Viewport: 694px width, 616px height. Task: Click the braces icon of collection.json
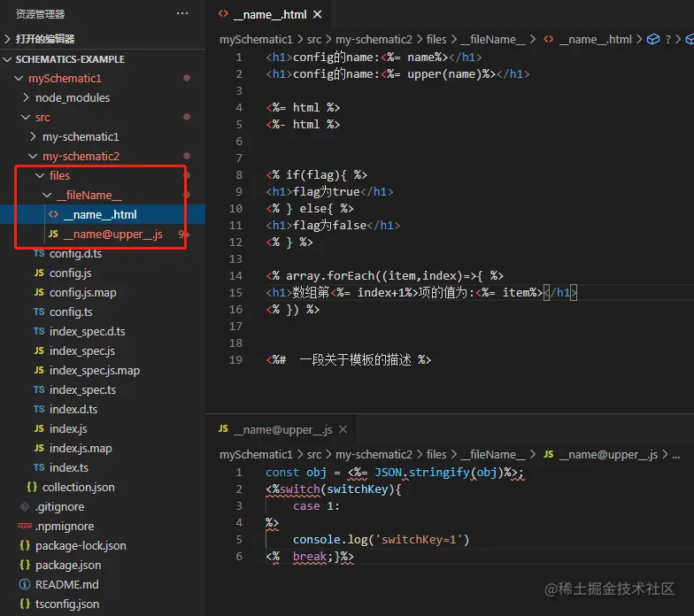point(32,487)
